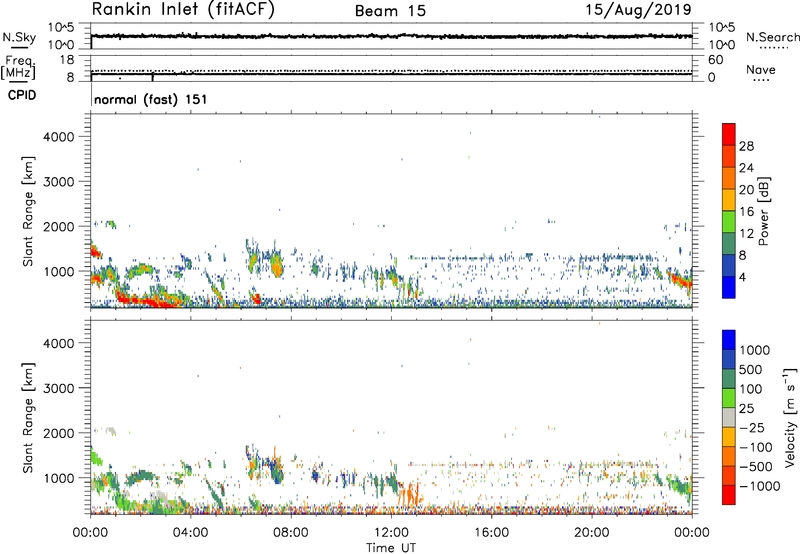Click the '08:00' time axis tick
The height and width of the screenshot is (554, 800).
(x=291, y=533)
